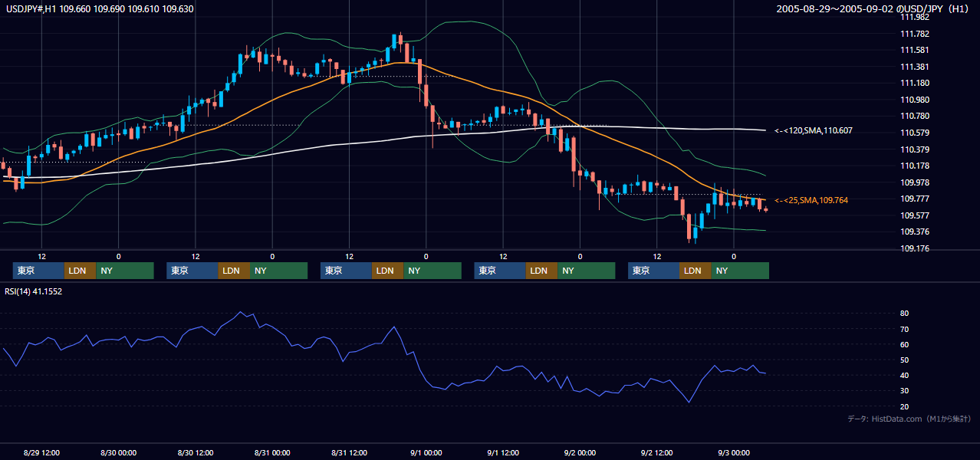The height and width of the screenshot is (460, 980).
Task: Click price axis label 110.178
Action: pos(914,166)
